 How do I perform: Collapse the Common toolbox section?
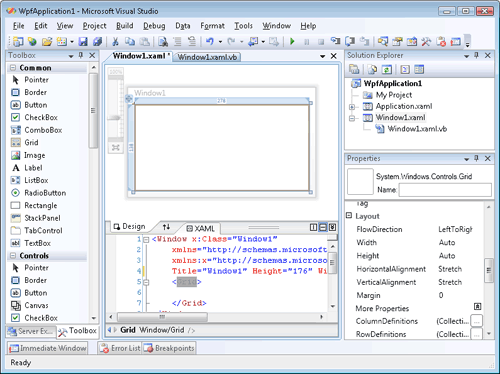tap(13, 68)
